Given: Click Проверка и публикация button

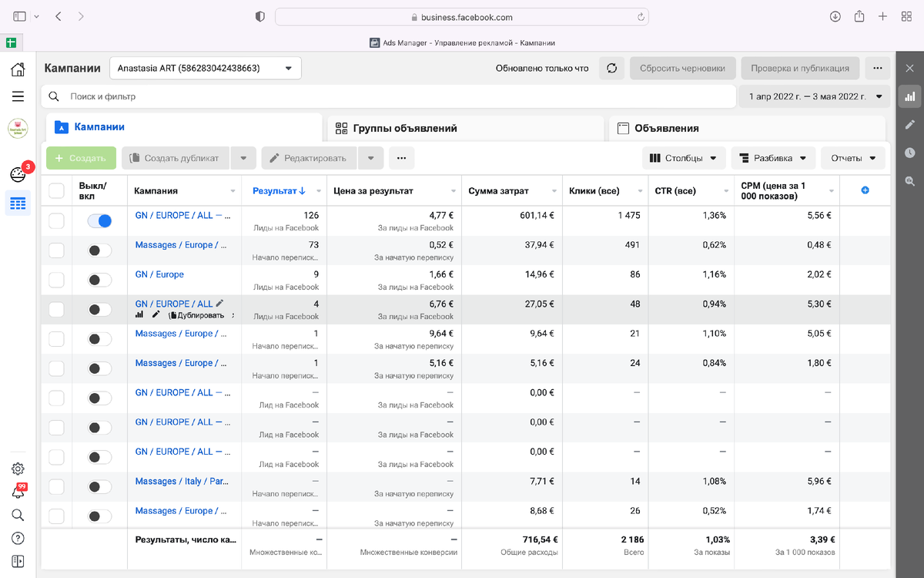Looking at the screenshot, I should coord(800,68).
